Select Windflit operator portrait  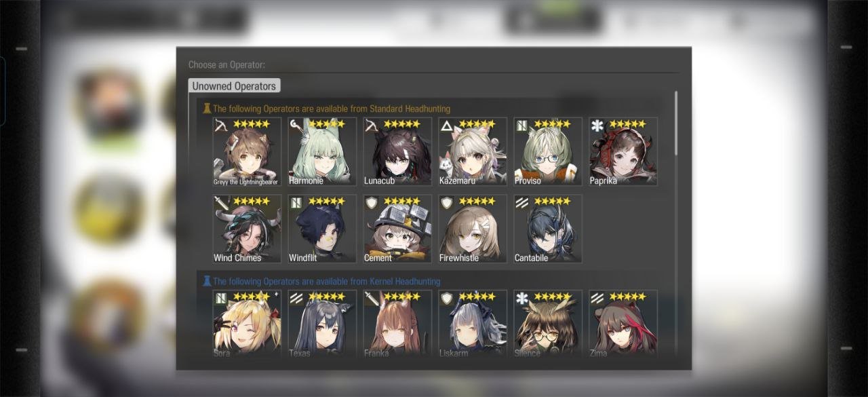[x=322, y=229]
